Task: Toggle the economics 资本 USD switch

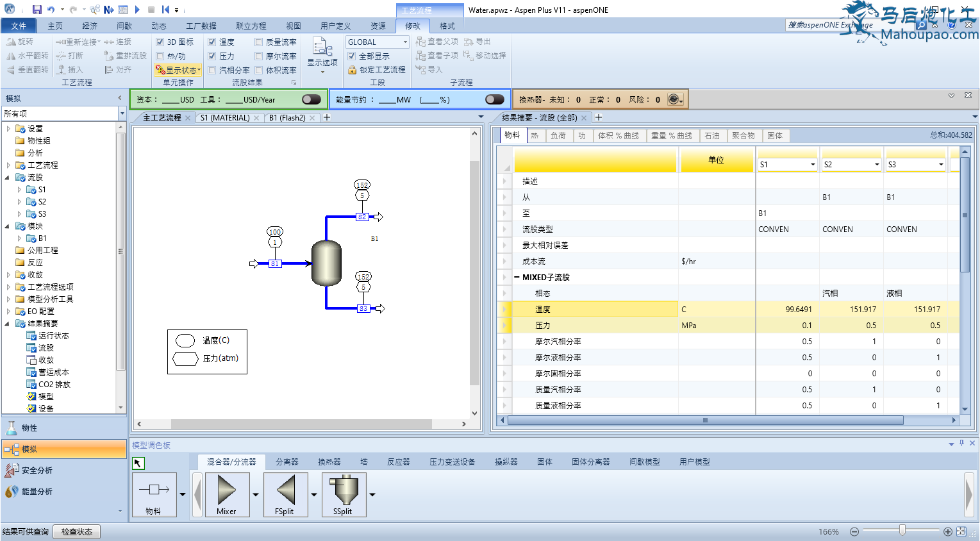Action: tap(311, 99)
